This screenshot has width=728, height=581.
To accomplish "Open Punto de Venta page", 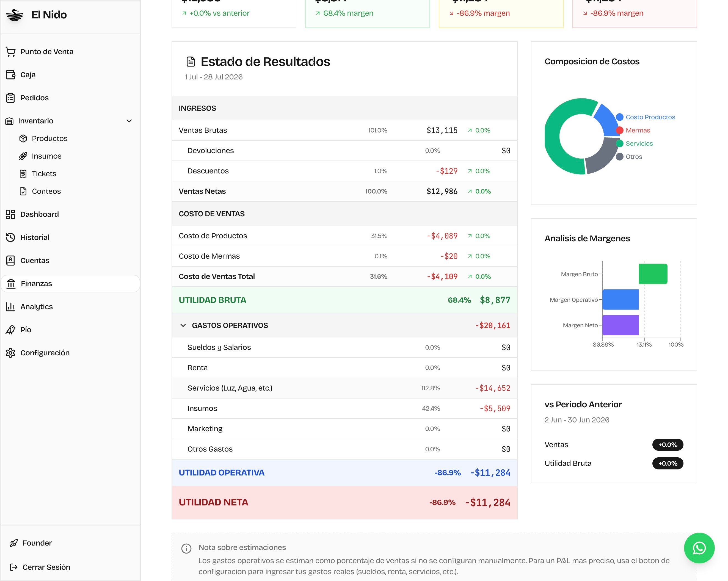I will pyautogui.click(x=70, y=52).
